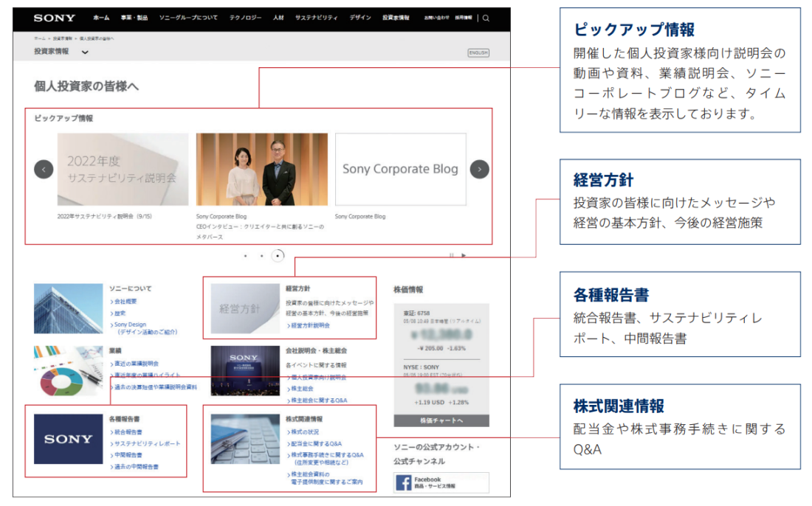The image size is (812, 506).
Task: Select the middle carousel indicator dot
Action: pos(261,255)
